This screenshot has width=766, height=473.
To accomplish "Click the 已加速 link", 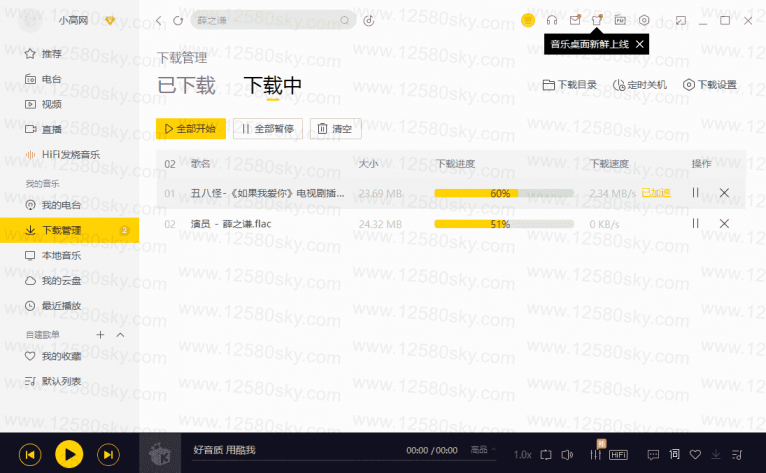I will (x=656, y=193).
